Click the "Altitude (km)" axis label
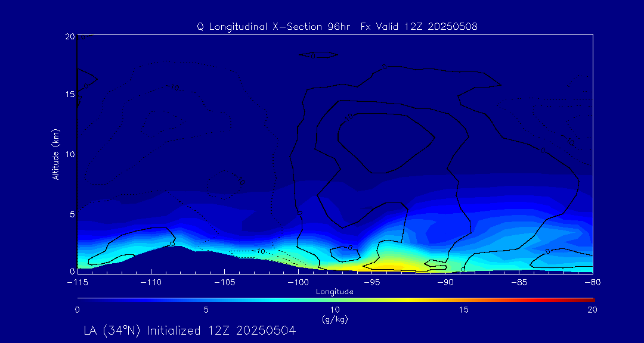 tap(57, 154)
